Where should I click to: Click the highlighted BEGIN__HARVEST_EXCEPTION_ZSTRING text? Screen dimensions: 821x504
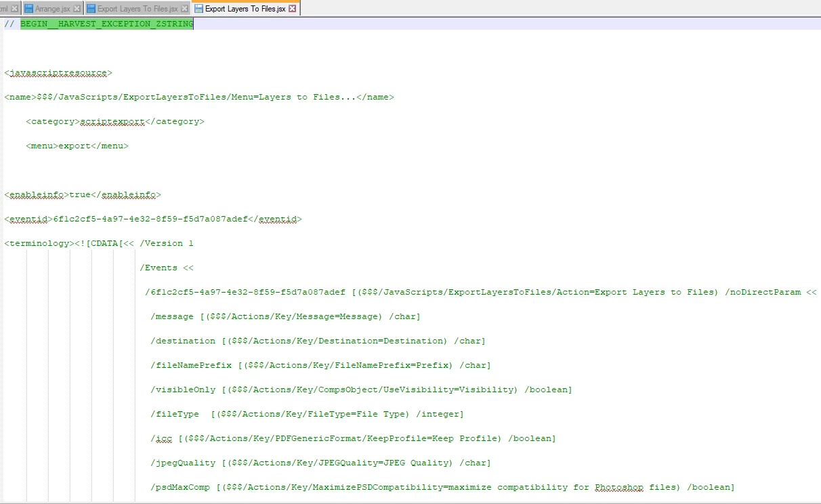tap(107, 24)
